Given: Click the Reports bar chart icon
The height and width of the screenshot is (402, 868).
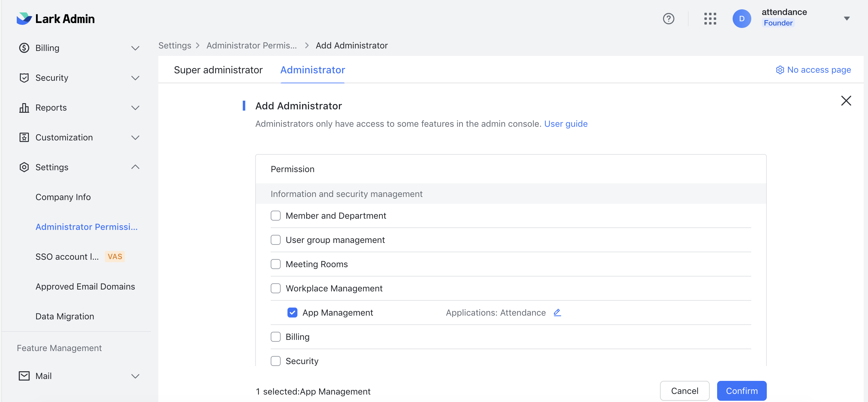Looking at the screenshot, I should coord(24,107).
